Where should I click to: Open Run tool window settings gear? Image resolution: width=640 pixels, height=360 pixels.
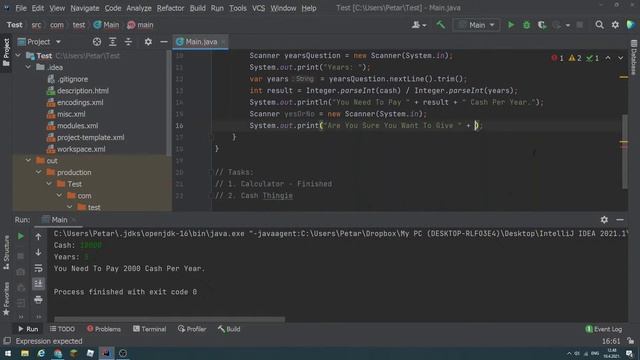tap(604, 220)
